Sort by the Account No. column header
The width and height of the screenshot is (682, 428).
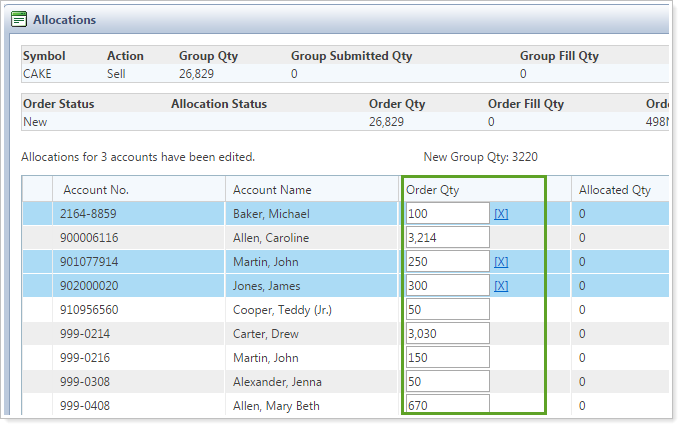96,190
